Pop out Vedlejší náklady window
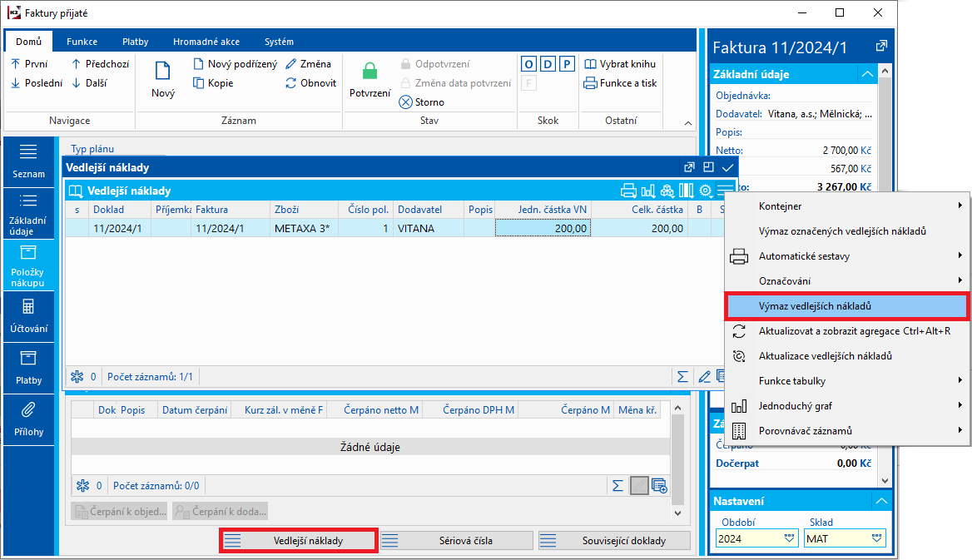 [689, 167]
